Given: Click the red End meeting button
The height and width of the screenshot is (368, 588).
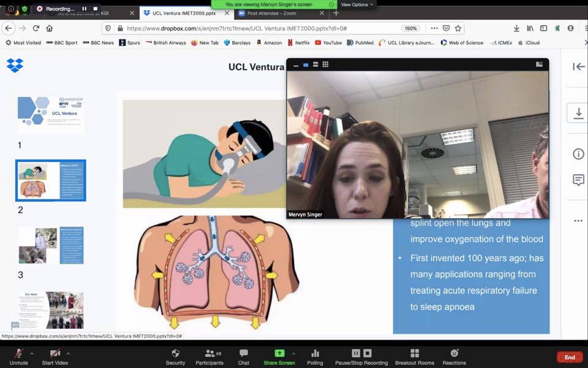Looking at the screenshot, I should [x=569, y=357].
